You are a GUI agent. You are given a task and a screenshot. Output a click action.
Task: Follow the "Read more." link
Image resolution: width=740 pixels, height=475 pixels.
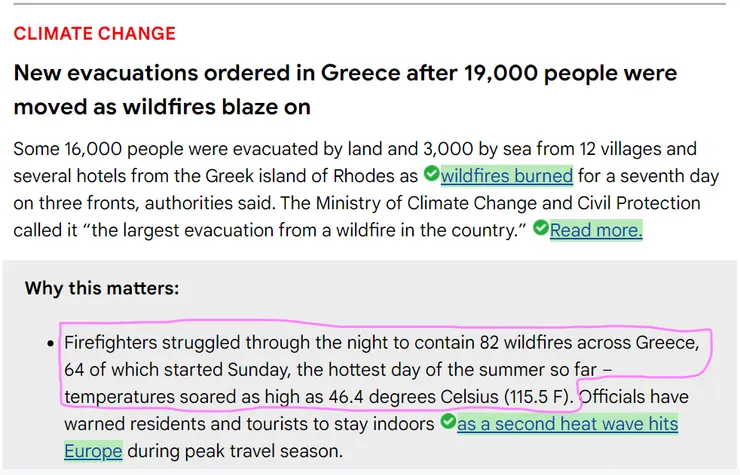click(596, 230)
